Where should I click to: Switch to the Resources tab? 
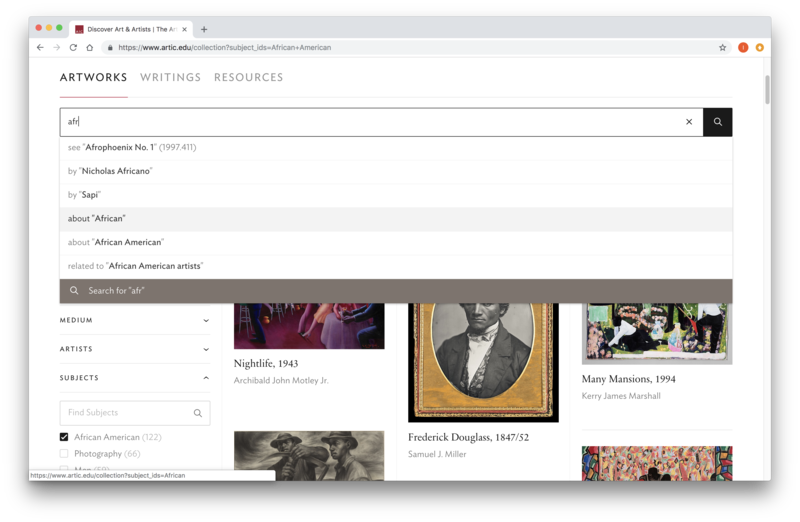248,77
